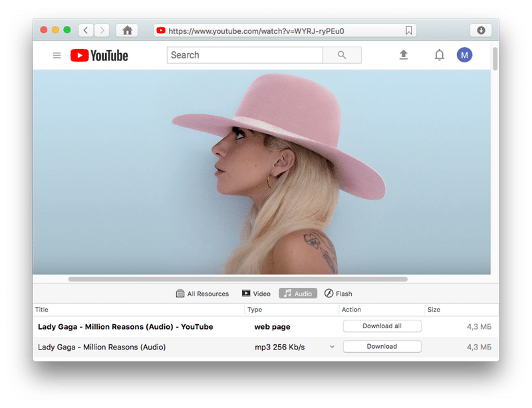Image resolution: width=532 pixels, height=408 pixels.
Task: Click inside the YouTube Search field
Action: [x=244, y=55]
